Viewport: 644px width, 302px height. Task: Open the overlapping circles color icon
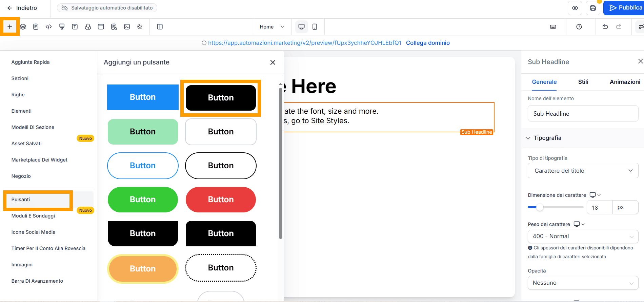(x=88, y=27)
